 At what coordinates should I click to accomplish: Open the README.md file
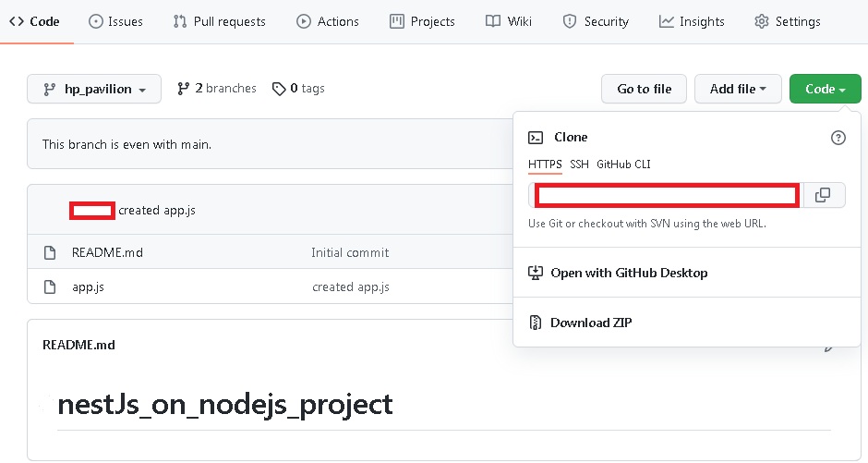pos(107,253)
